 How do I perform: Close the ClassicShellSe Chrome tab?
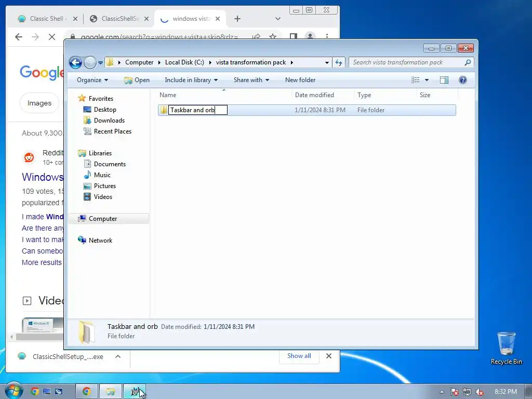[x=147, y=19]
